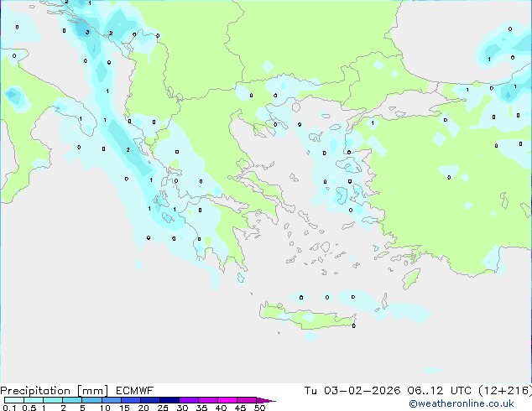This screenshot has height=411, width=532.
Task: Click the '(12+216)' forecast offset text
Action: [505, 391]
